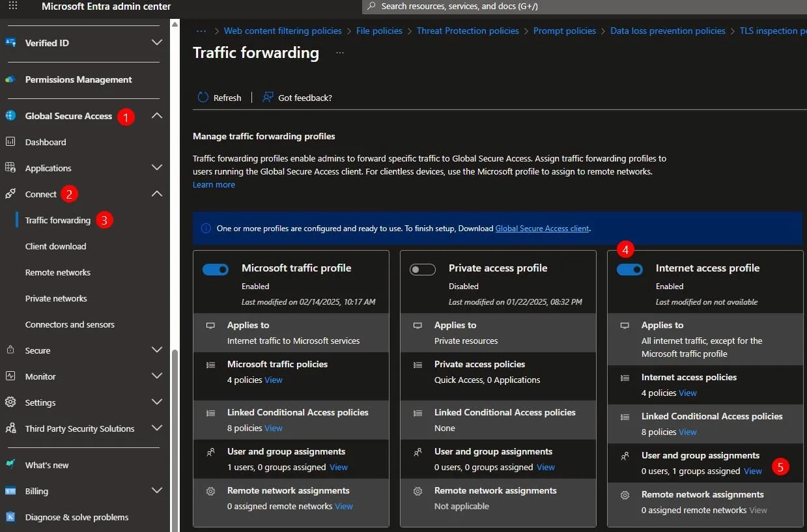The image size is (807, 532).
Task: Collapse the Connect section chevron
Action: (x=157, y=194)
